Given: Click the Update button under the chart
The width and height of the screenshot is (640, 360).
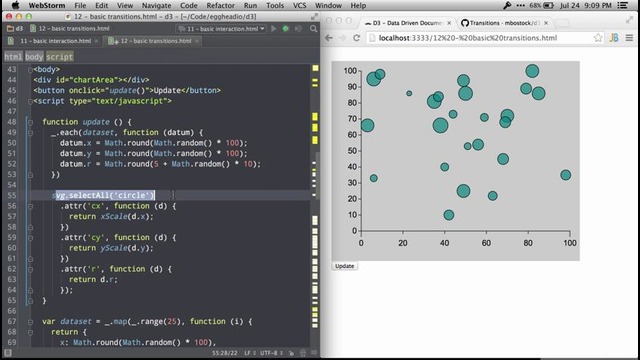Looking at the screenshot, I should point(344,266).
